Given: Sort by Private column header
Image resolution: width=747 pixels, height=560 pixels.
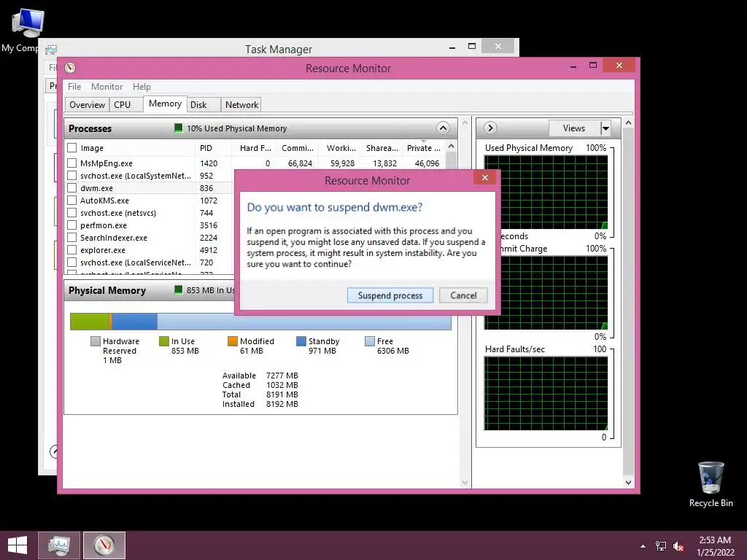Looking at the screenshot, I should 424,148.
